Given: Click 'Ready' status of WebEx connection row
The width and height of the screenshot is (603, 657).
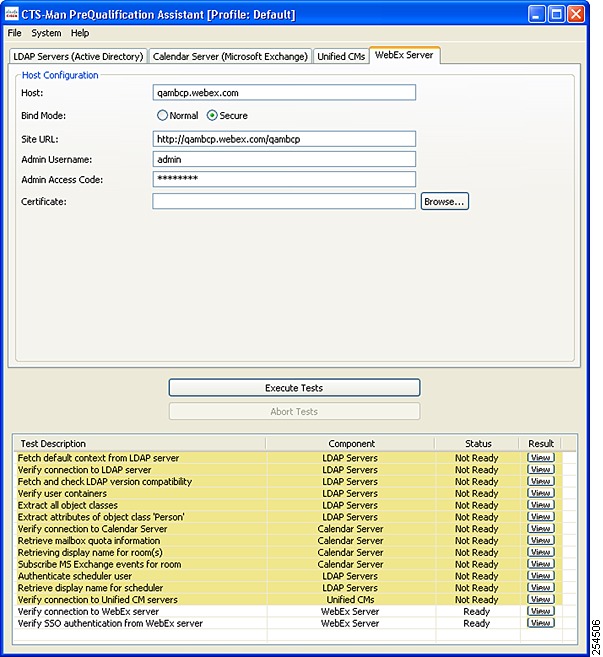Looking at the screenshot, I should pos(476,611).
